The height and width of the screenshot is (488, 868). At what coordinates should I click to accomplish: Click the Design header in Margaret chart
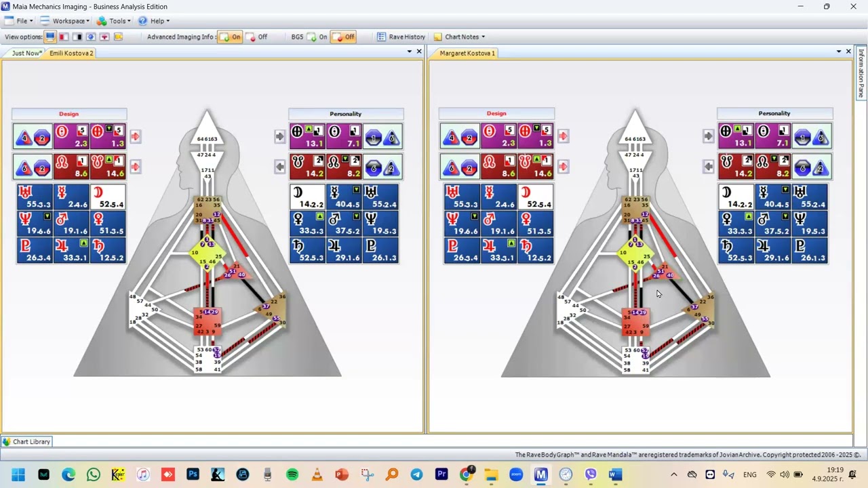(x=496, y=113)
